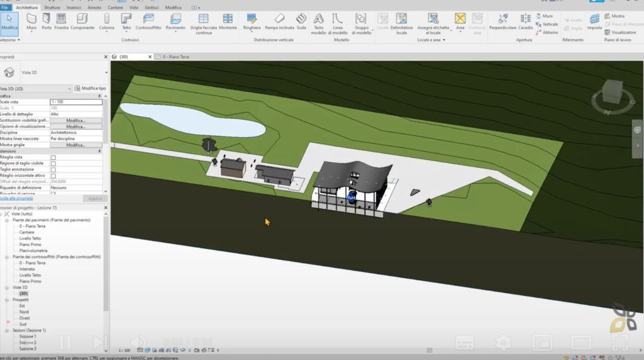Switch to the Struttura ribbon tab
The image size is (644, 360).
tap(52, 8)
